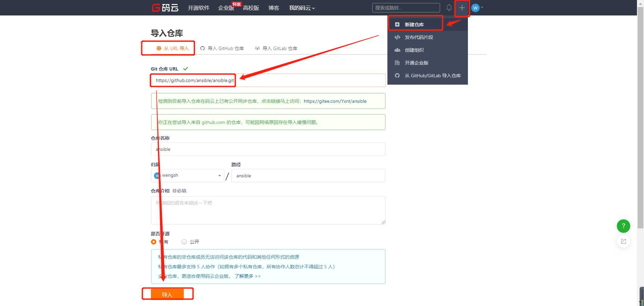This screenshot has width=644, height=306.
Task: Click the GitHub icon on the GitHub tab
Action: click(x=203, y=48)
